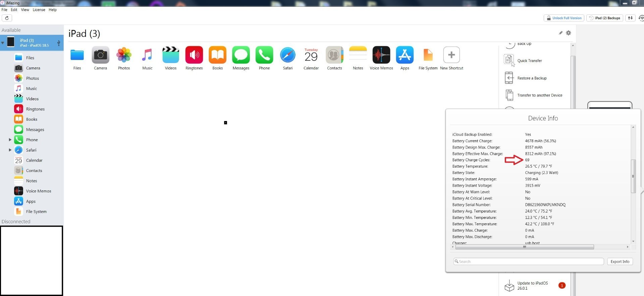Image resolution: width=644 pixels, height=296 pixels.
Task: Click the Export Info button
Action: click(x=620, y=261)
